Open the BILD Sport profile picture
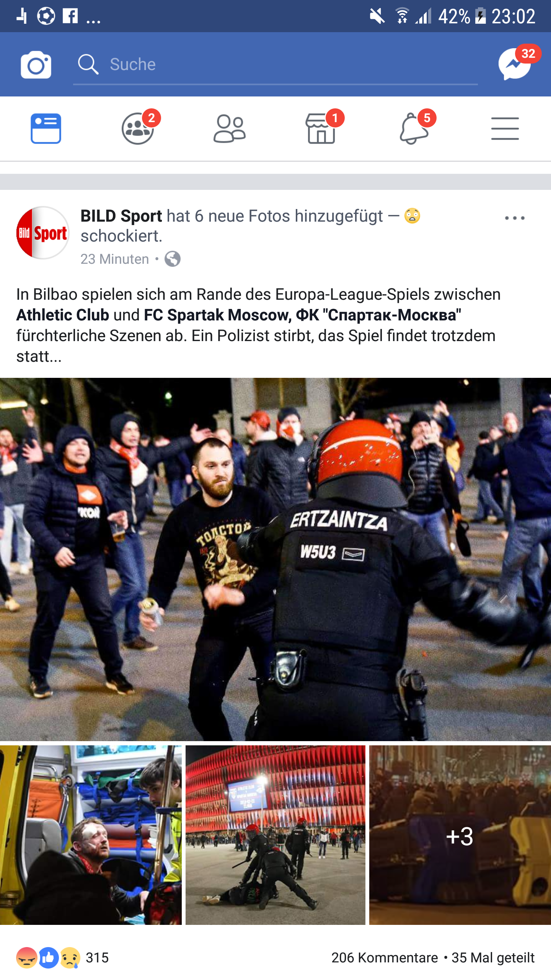 (42, 233)
